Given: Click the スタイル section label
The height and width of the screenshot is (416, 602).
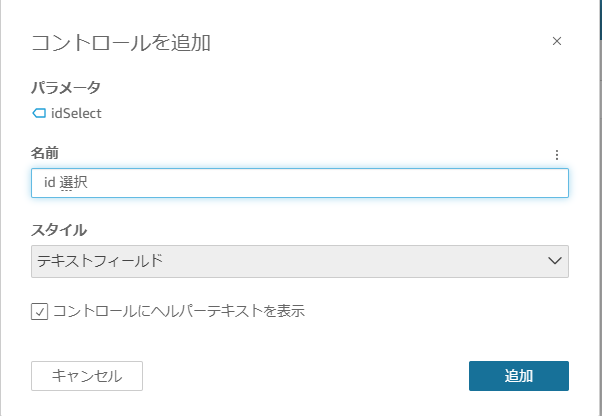Looking at the screenshot, I should (x=59, y=230).
